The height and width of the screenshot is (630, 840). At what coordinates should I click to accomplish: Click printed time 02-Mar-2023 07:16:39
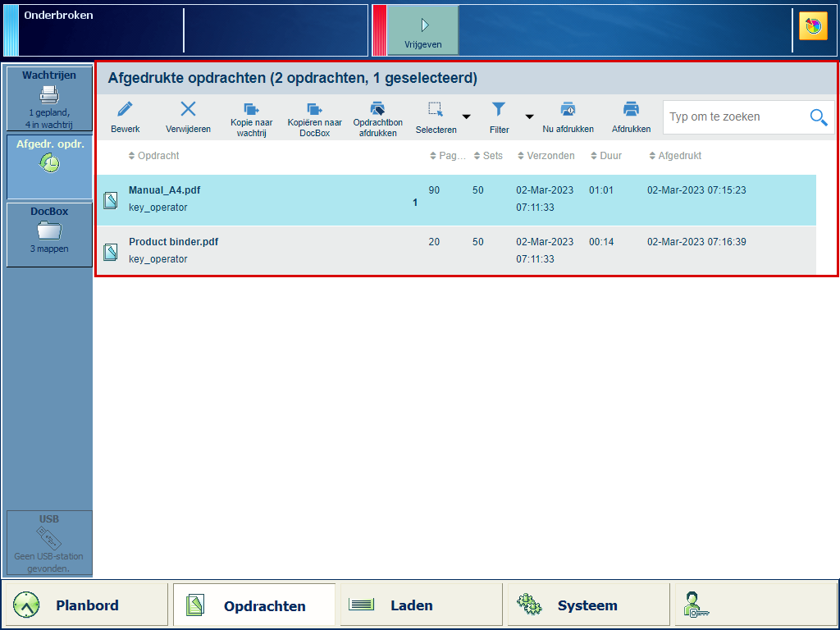coord(696,242)
